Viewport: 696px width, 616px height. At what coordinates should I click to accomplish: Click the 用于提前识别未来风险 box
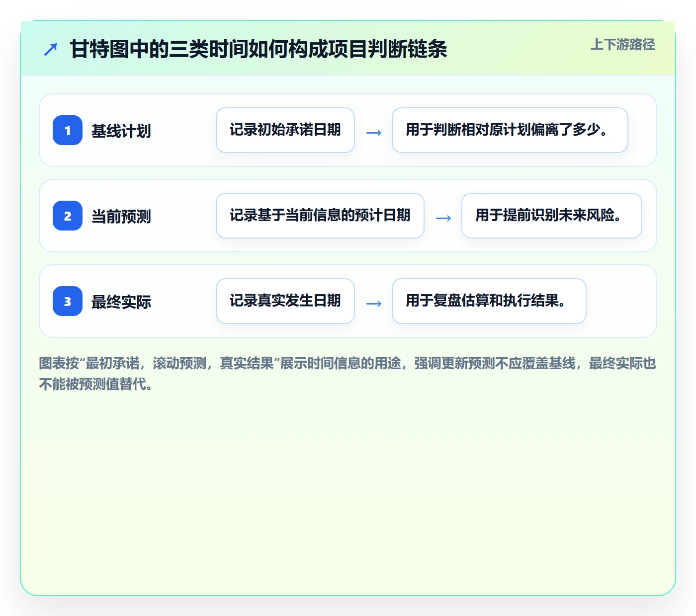click(552, 216)
